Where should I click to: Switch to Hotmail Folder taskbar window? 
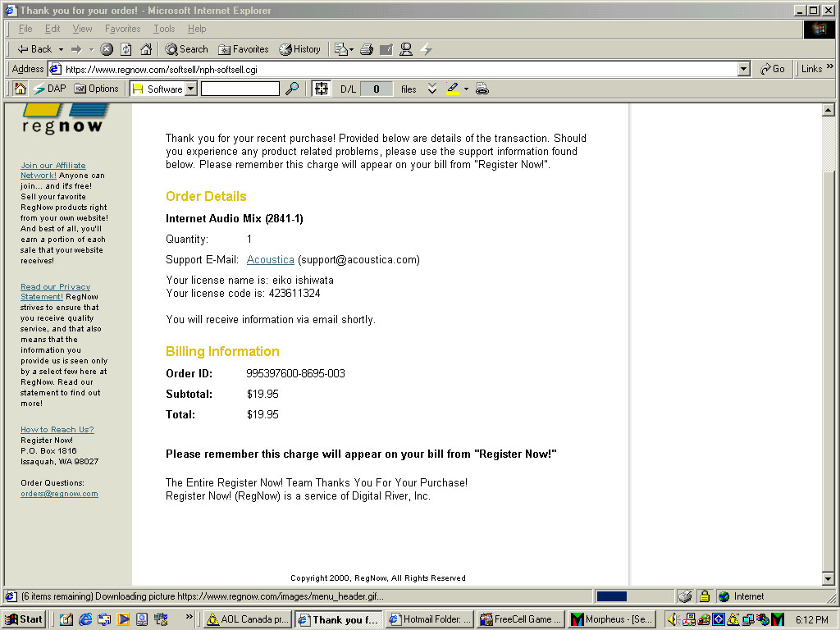(x=430, y=620)
